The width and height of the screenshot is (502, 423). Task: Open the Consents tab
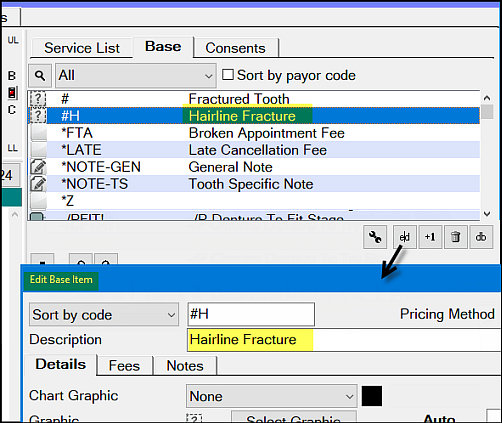coord(235,48)
